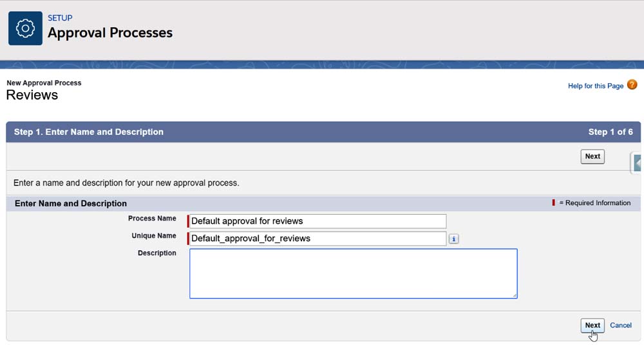Click the resize handle of Description box
This screenshot has height=345, width=644.
point(514,295)
